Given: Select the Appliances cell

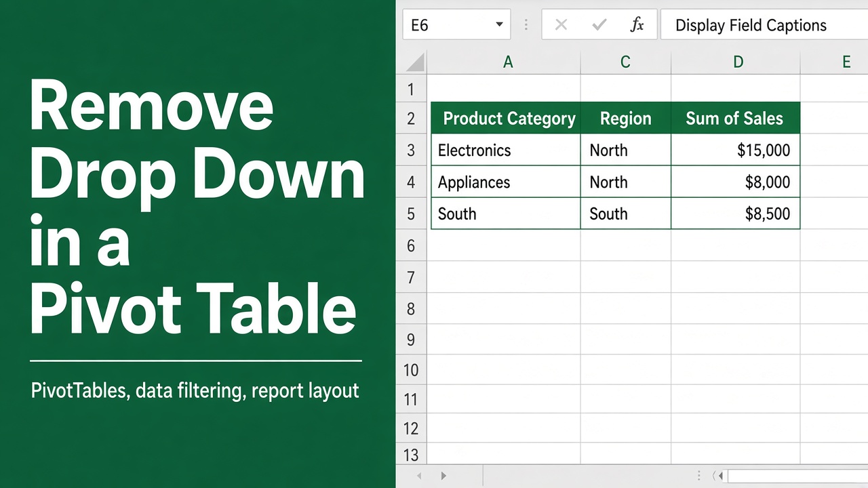Looking at the screenshot, I should click(x=506, y=182).
